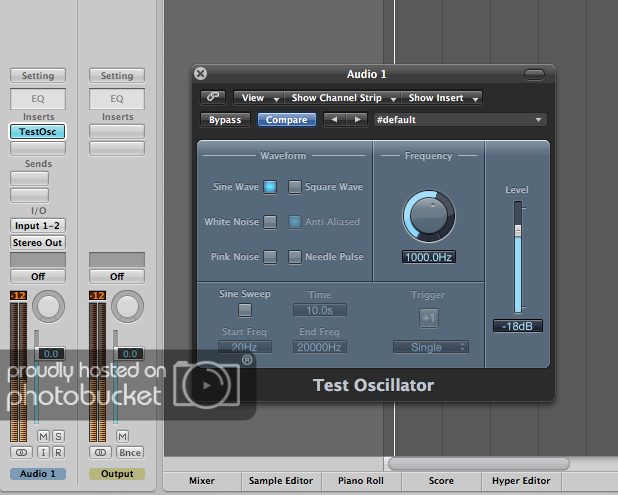The width and height of the screenshot is (618, 495).
Task: Select Pink Noise waveform
Action: [x=270, y=257]
